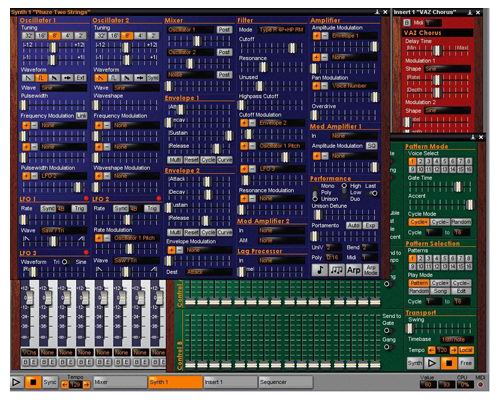Click the LFO 1 red indicator light
Viewport: 500px width, 400px height.
click(86, 199)
